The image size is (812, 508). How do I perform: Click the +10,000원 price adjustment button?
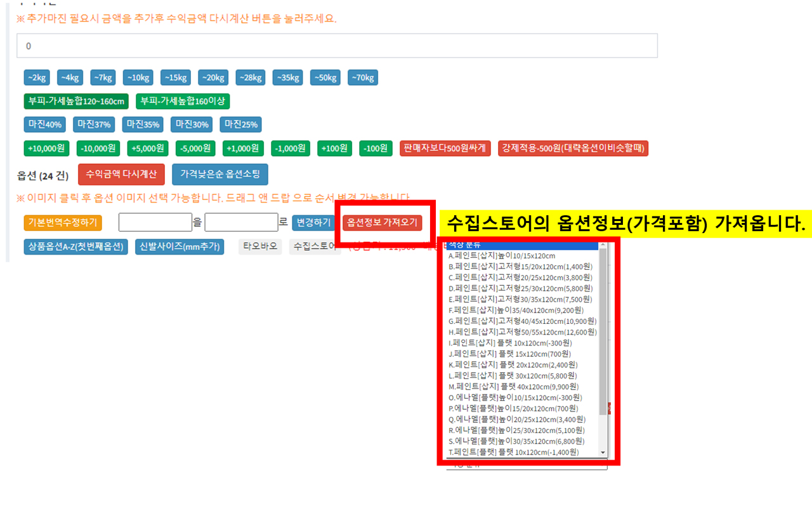46,148
